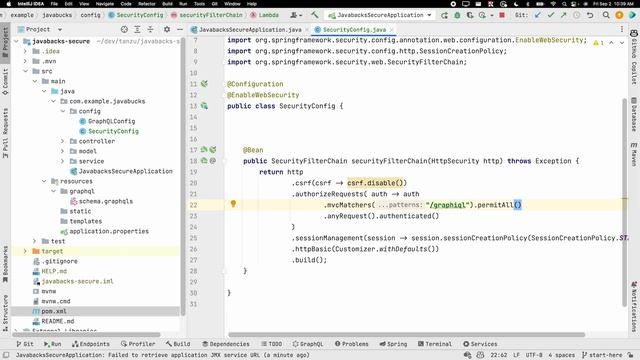Open the Endpoints tool window

[91, 344]
